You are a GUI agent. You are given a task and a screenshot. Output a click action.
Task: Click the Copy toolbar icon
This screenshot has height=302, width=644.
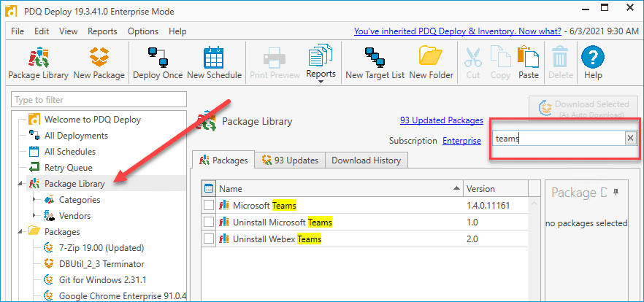(x=500, y=63)
